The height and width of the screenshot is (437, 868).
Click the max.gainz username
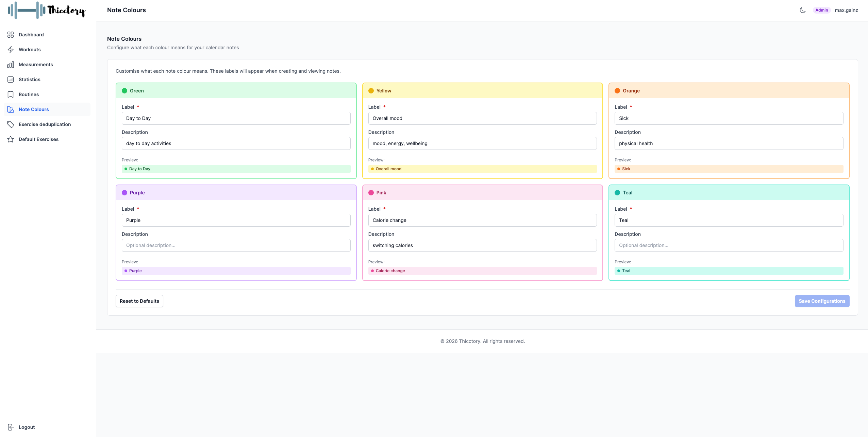(x=847, y=10)
